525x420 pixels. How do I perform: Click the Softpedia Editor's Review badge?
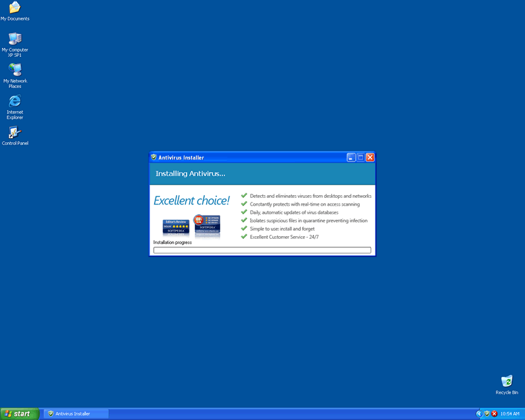[x=176, y=228]
